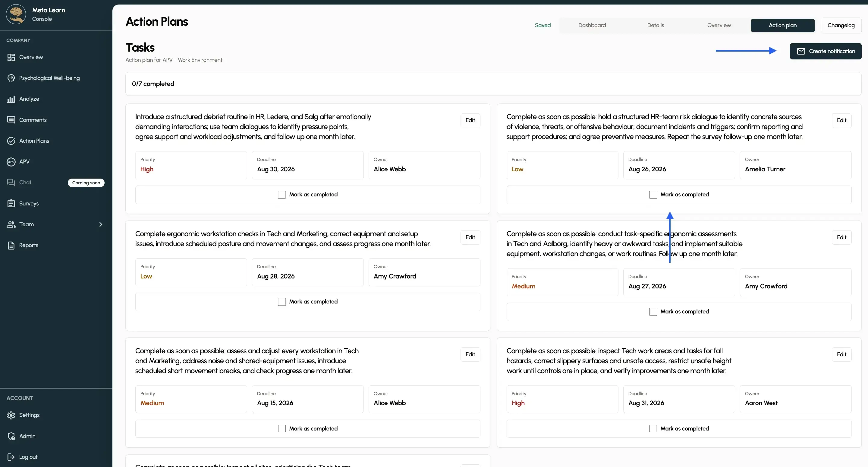Screen dimensions: 868x467
Task: Click Medium priority on task-specific ergonomic assessments
Action: coord(562,282)
